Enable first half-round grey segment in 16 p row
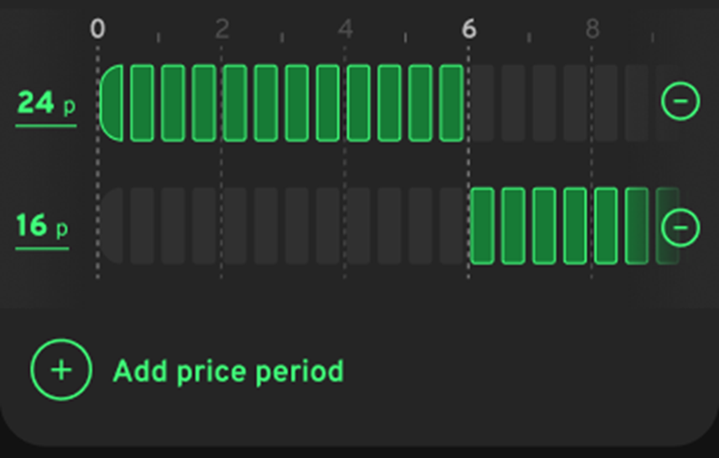719x458 pixels. [111, 226]
